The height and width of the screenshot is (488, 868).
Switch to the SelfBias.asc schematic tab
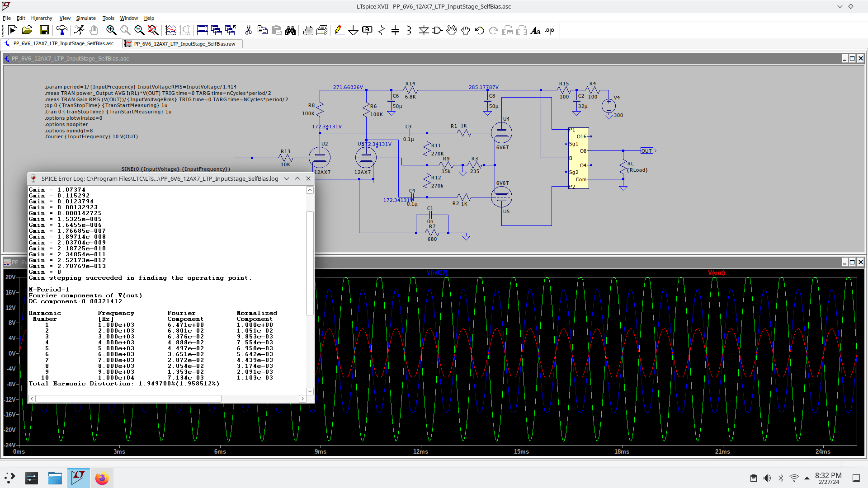click(x=61, y=43)
